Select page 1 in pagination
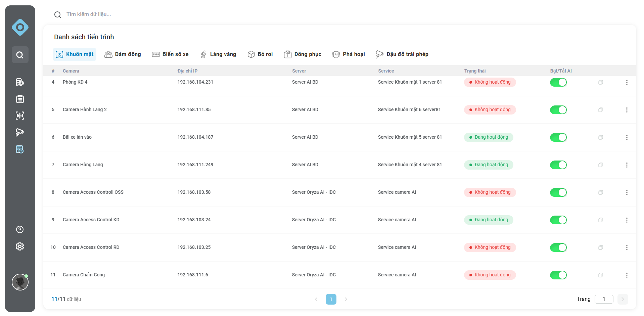 click(331, 299)
